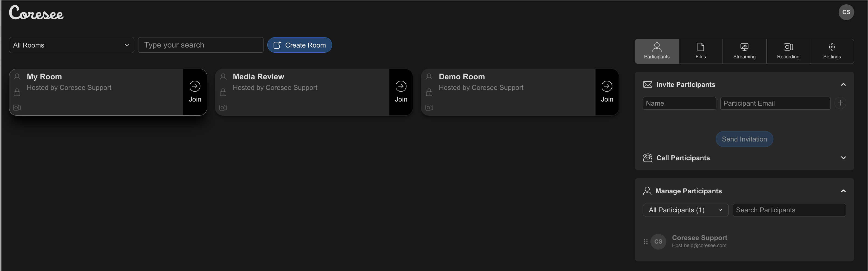Click the envelope icon beside Invite Participants
This screenshot has height=271, width=868.
pos(648,84)
